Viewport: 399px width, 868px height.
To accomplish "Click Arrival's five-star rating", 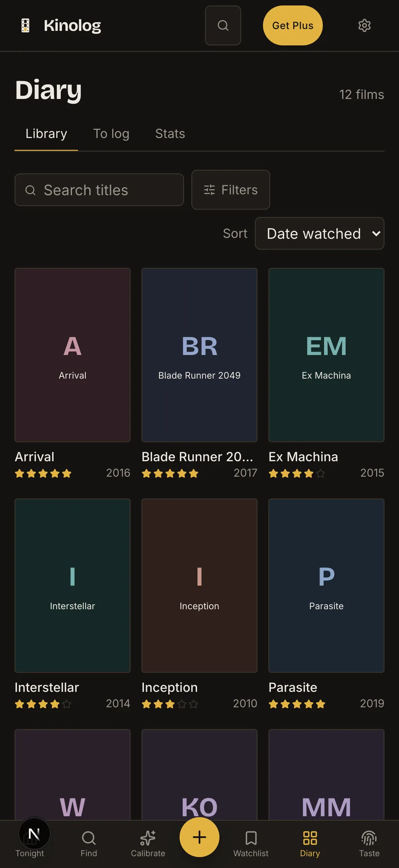I will tap(43, 473).
